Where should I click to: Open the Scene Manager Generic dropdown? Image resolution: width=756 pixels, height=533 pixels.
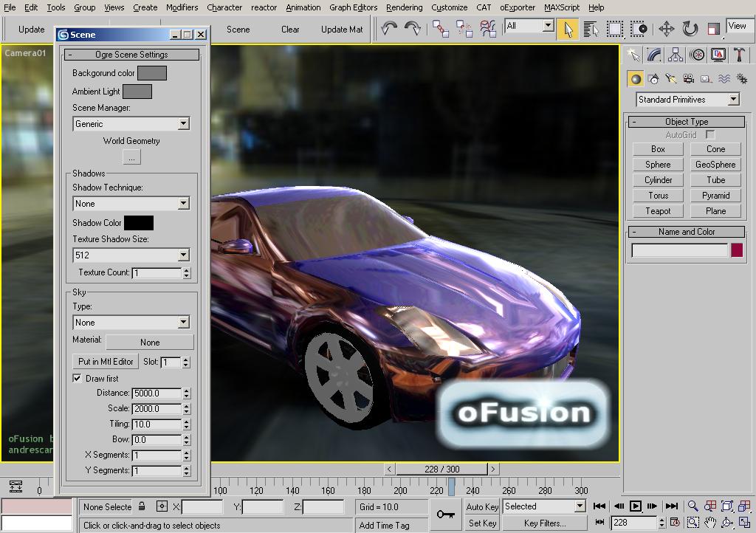tap(131, 124)
